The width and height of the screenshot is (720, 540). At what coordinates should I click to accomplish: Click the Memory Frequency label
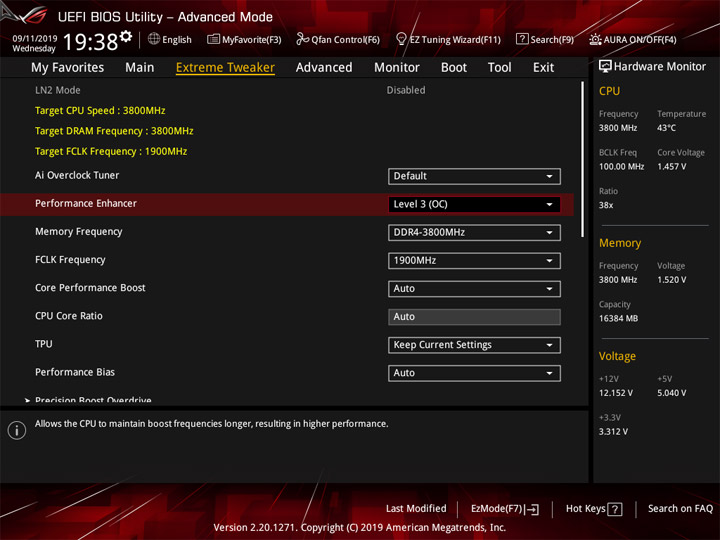pos(79,232)
